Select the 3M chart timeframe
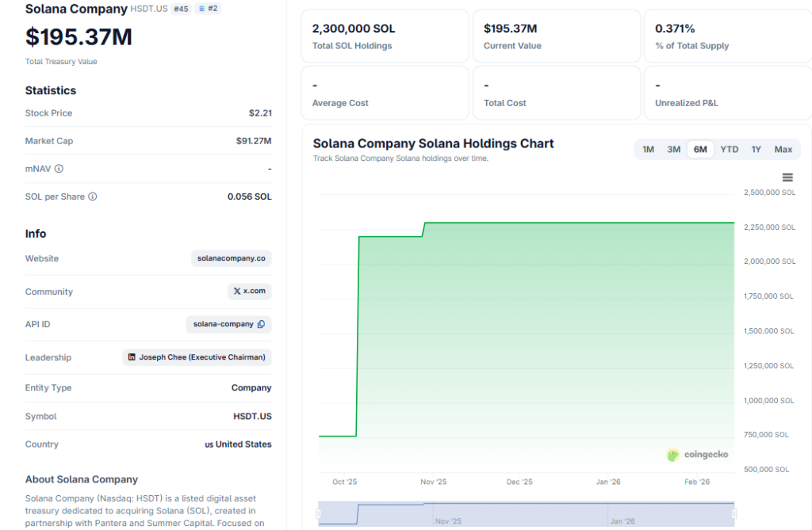 tap(673, 150)
